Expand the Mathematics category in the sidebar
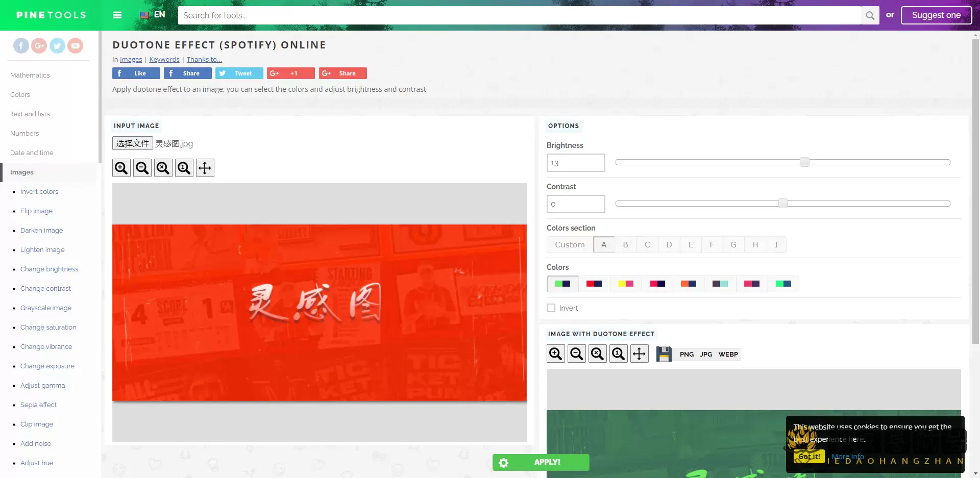 [30, 76]
